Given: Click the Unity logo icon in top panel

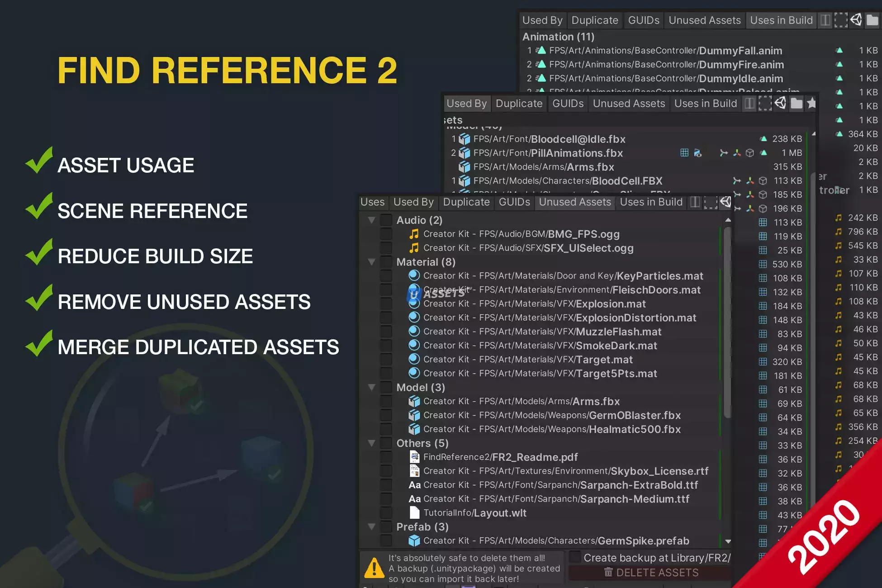Looking at the screenshot, I should click(856, 20).
